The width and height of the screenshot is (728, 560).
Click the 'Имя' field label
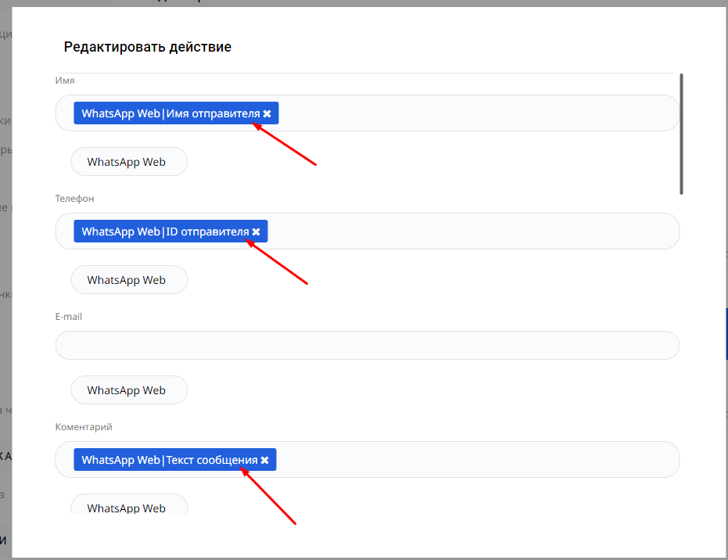coord(65,81)
